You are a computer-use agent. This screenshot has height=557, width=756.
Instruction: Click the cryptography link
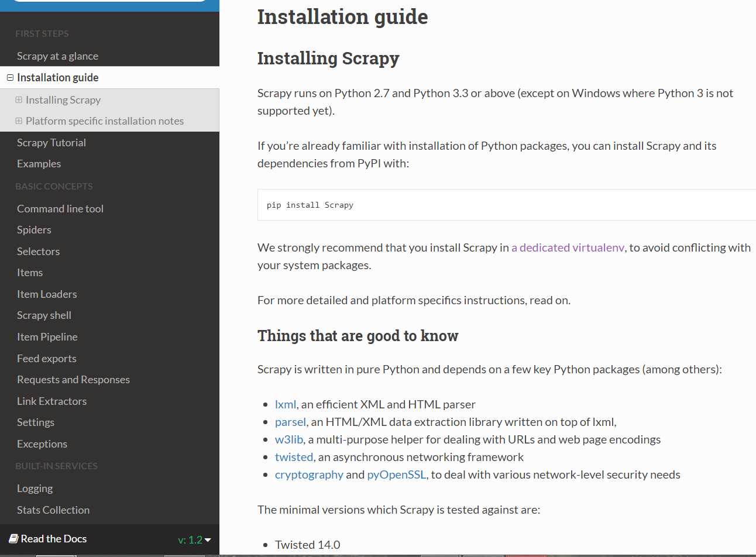309,475
